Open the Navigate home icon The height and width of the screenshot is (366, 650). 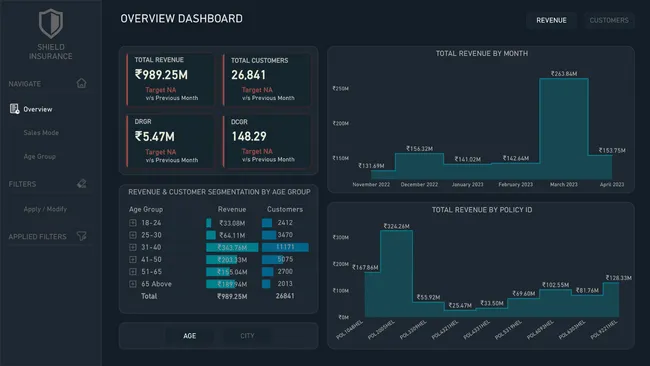point(82,83)
